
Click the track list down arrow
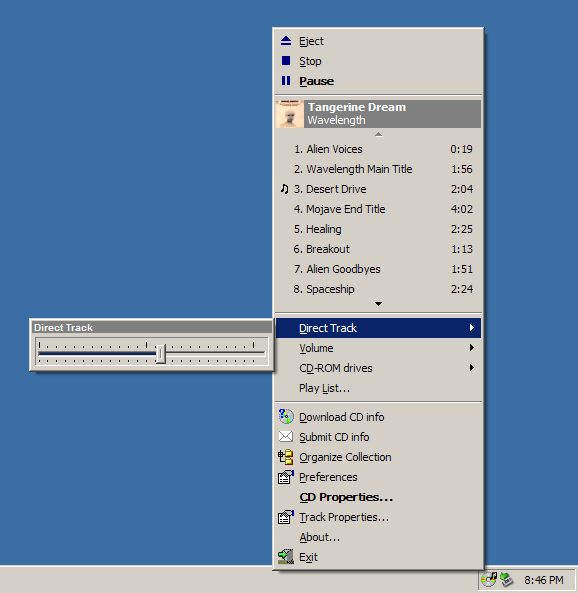tap(378, 304)
